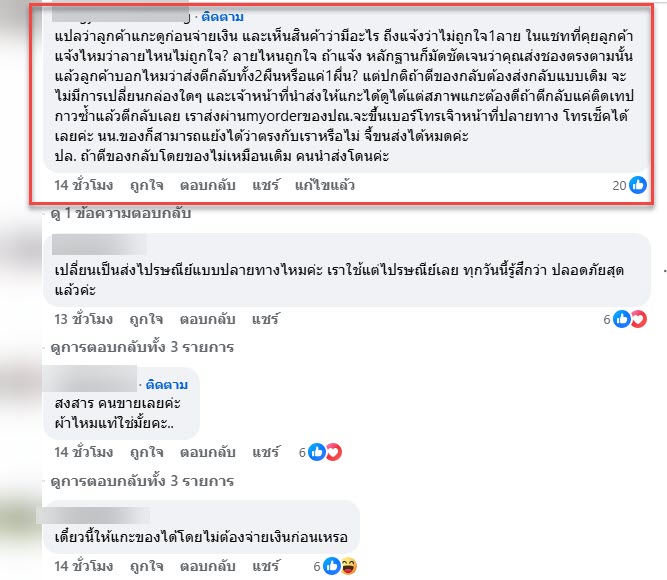Image resolution: width=667 pixels, height=580 pixels.
Task: Toggle ถูกใจ on the last comment
Action: [147, 566]
